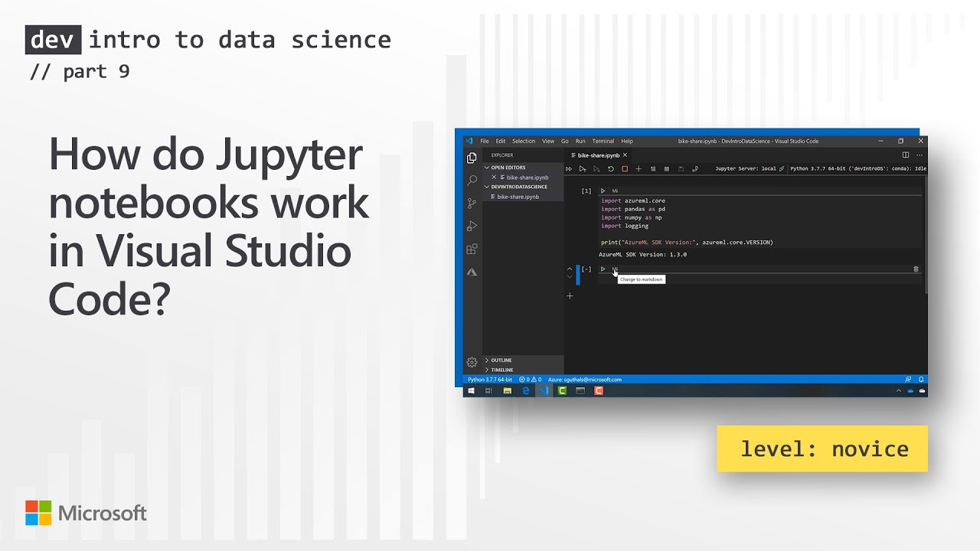Open the Source Control view

tap(472, 204)
